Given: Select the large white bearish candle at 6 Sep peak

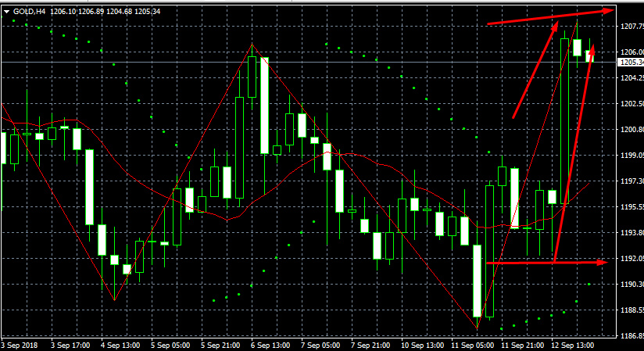Looking at the screenshot, I should [x=264, y=106].
